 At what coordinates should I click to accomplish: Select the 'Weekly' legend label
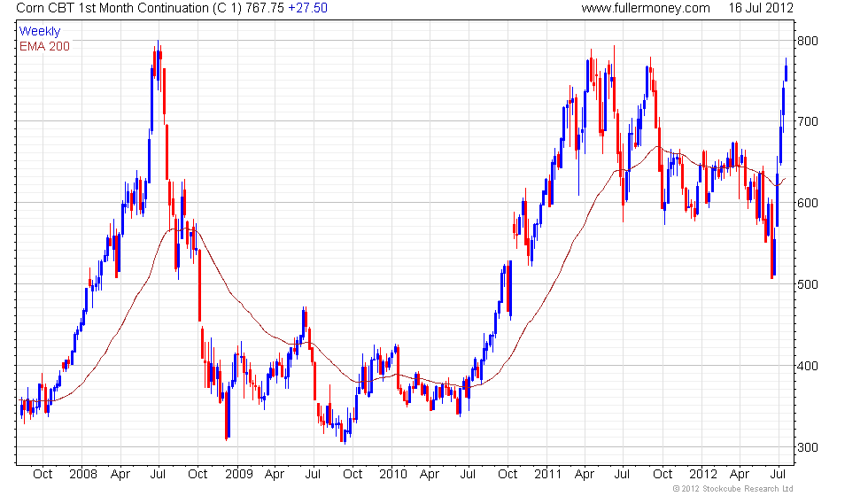point(39,32)
